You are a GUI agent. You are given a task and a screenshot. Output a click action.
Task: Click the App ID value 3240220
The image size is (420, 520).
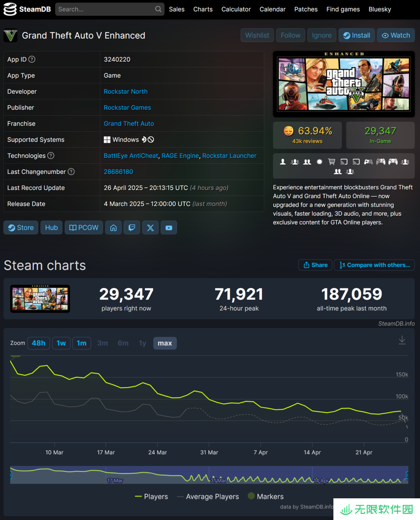click(117, 59)
